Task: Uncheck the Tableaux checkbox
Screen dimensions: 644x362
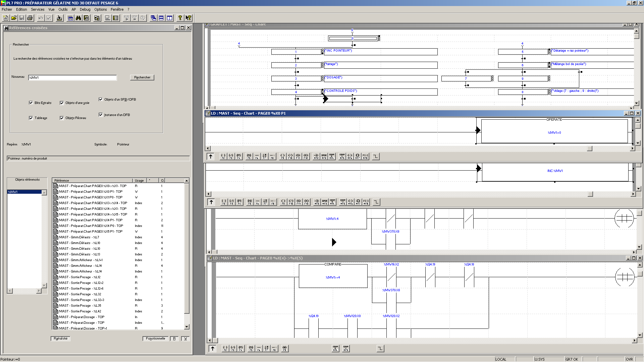Action: 31,118
